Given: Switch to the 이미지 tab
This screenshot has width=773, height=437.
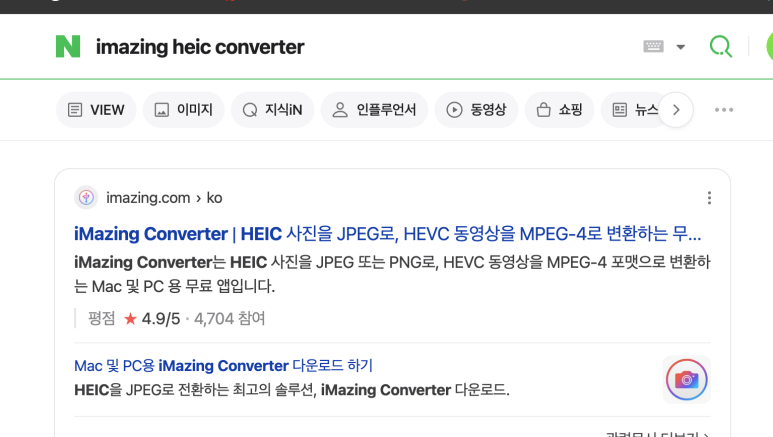Looking at the screenshot, I should [183, 109].
